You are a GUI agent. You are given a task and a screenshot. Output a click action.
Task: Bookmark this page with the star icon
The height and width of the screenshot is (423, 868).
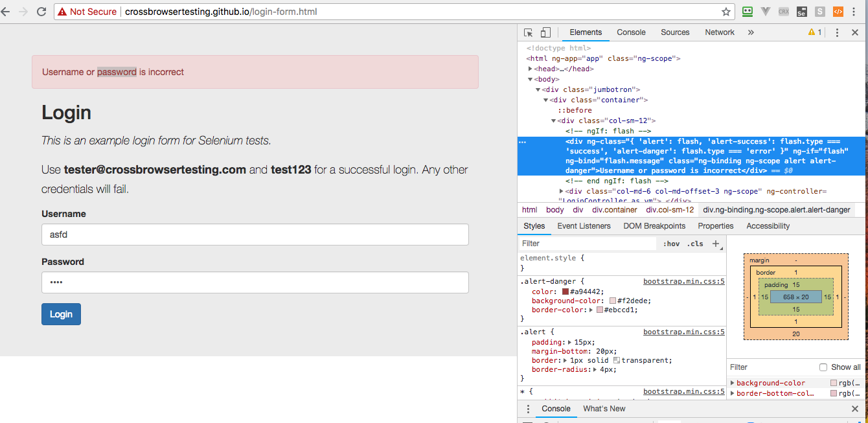(x=726, y=12)
